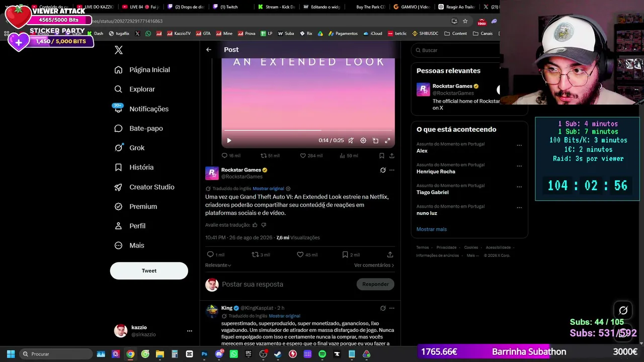Open the kazzio account switcher menu
The image size is (644, 362).
[153, 331]
